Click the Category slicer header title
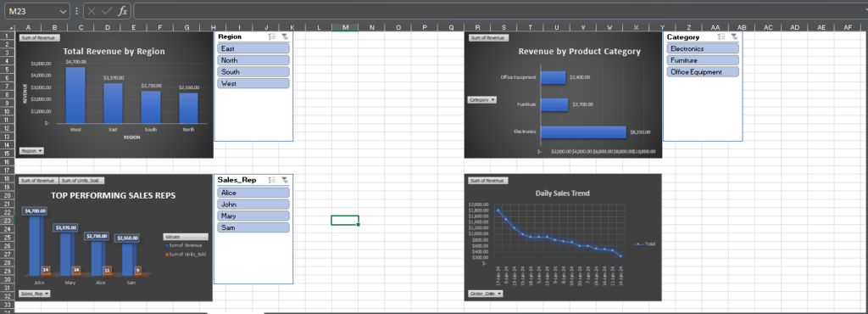This screenshot has height=314, width=868. 683,36
